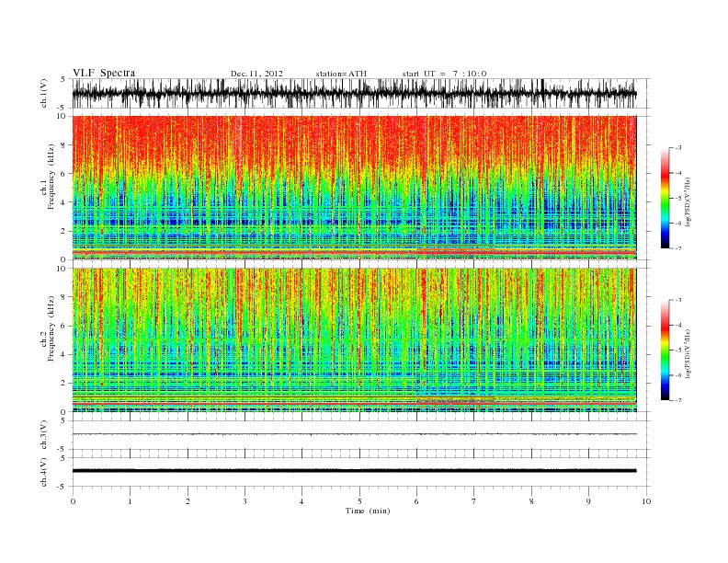Click the "station=ATH" header label

[x=341, y=74]
